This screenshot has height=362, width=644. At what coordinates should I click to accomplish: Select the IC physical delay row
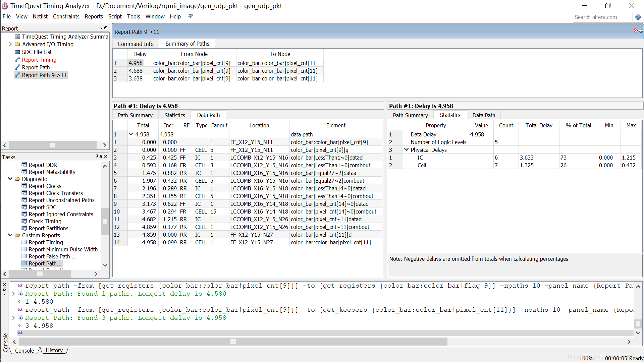click(515, 158)
